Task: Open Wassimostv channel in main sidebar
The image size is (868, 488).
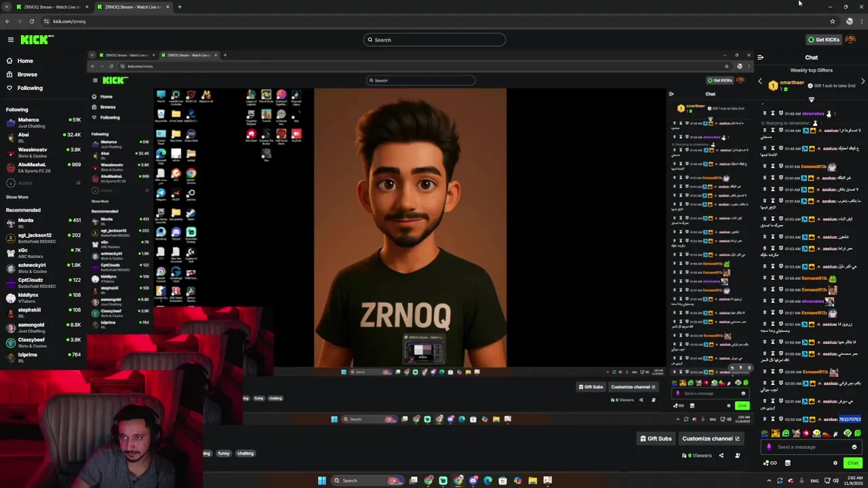Action: click(x=43, y=152)
